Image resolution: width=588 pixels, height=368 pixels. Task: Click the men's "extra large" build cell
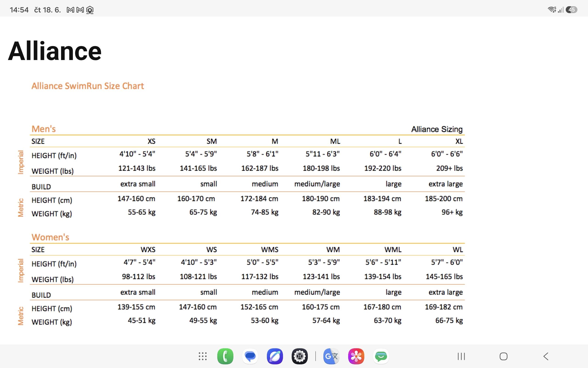point(446,184)
